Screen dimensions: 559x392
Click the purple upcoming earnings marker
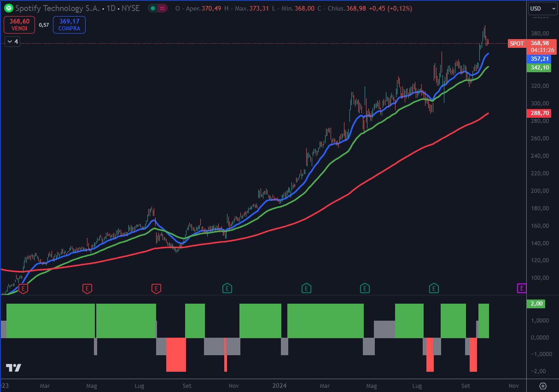(x=521, y=288)
